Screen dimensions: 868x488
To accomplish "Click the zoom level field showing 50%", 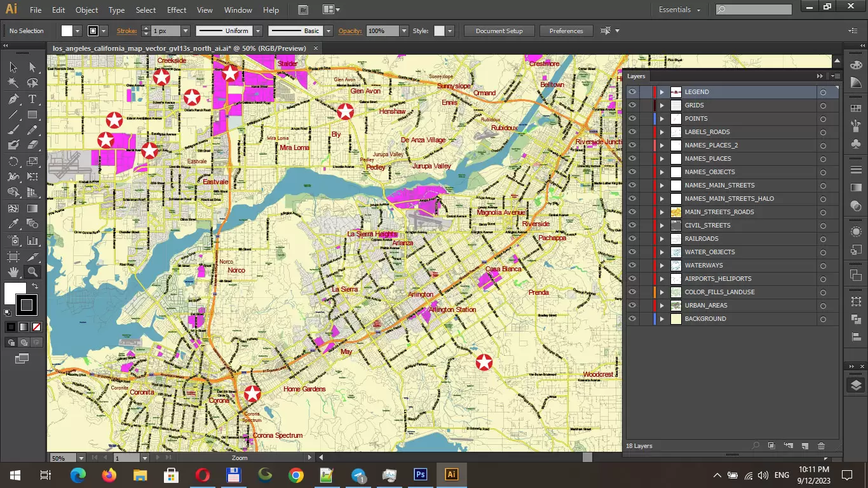I will tap(62, 457).
